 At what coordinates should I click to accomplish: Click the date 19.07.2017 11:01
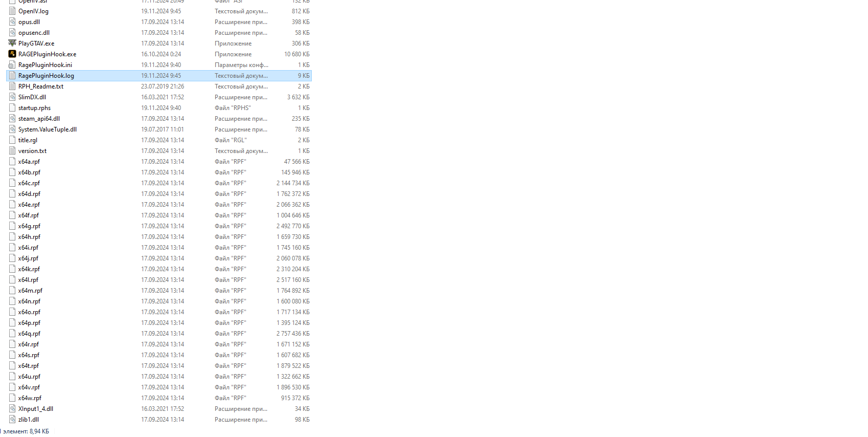[163, 129]
